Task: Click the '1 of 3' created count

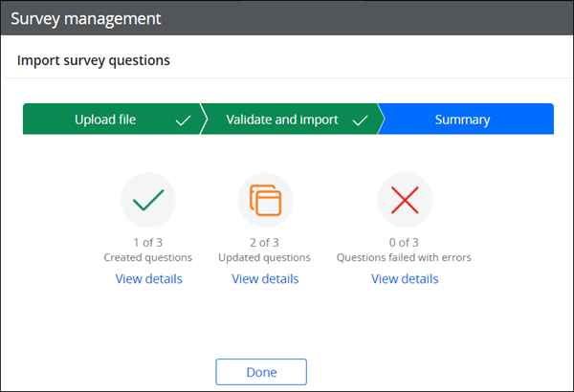Action: (148, 242)
